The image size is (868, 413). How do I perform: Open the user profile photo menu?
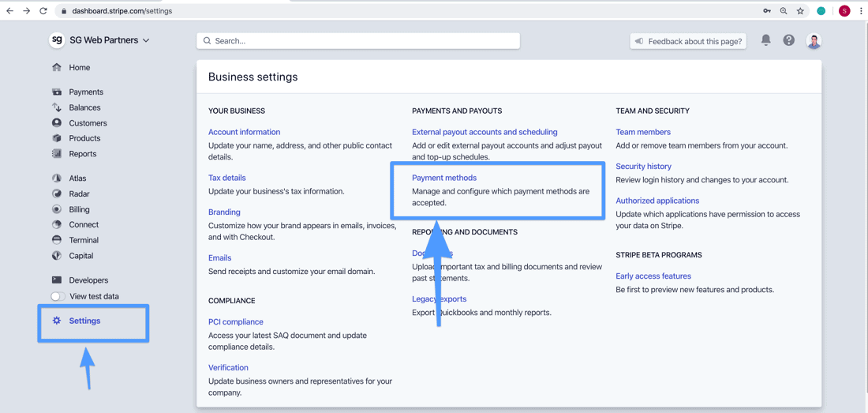814,41
